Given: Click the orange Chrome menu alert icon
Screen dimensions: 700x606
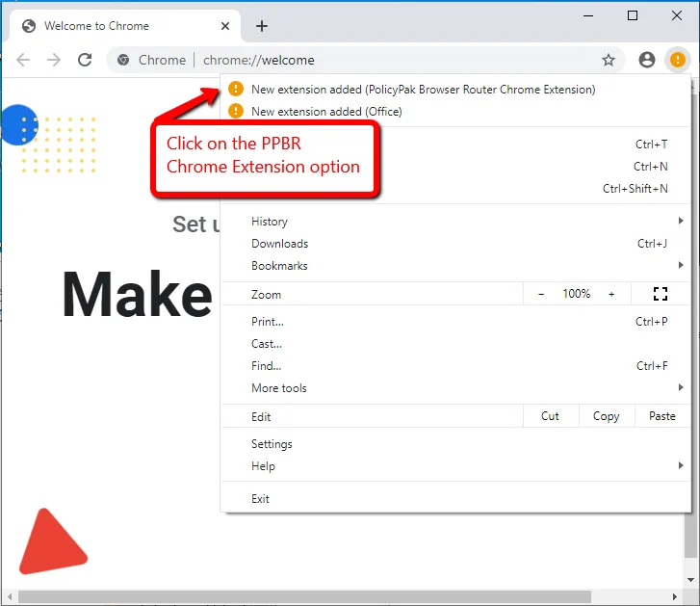Looking at the screenshot, I should (678, 60).
